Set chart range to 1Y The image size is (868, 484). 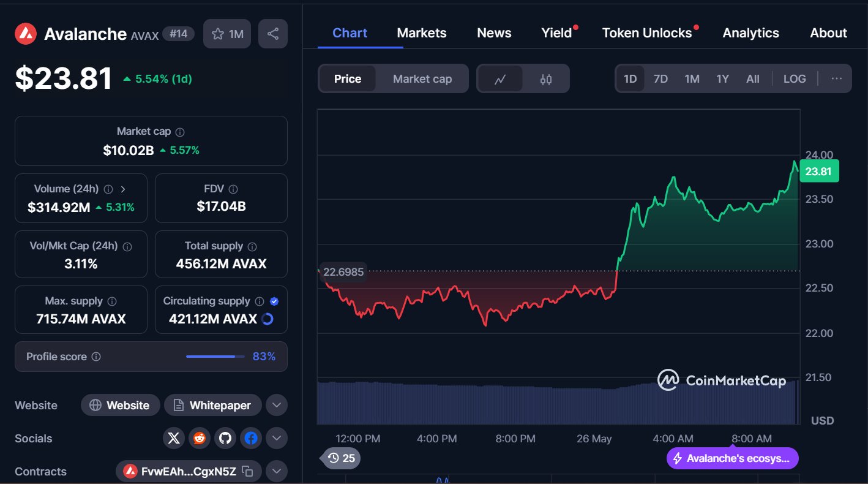coord(723,79)
